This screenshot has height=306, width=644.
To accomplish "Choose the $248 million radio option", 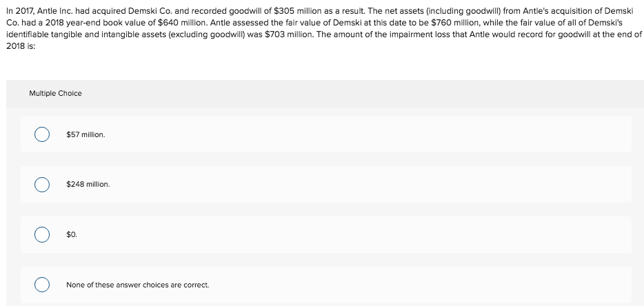I will pyautogui.click(x=42, y=185).
